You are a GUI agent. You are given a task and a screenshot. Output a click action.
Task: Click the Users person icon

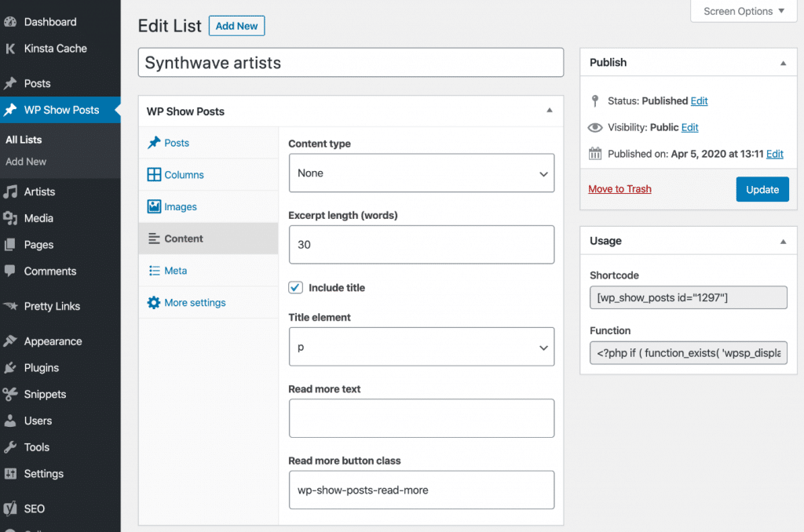point(10,421)
